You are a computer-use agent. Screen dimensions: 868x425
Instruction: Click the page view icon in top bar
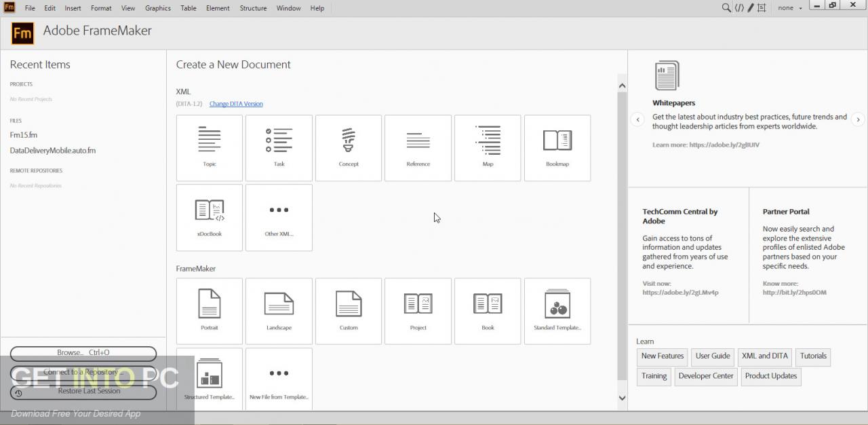pyautogui.click(x=762, y=8)
